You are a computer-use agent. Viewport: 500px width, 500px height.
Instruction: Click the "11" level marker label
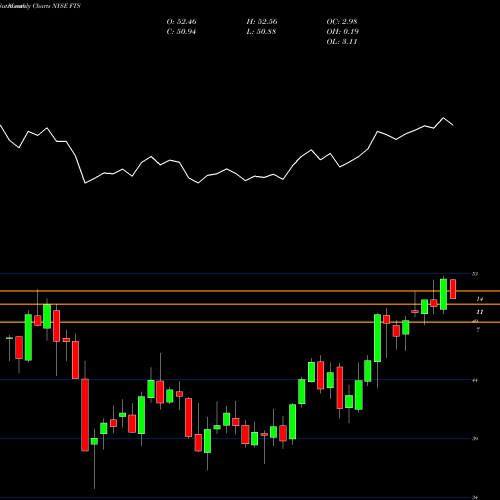479,312
